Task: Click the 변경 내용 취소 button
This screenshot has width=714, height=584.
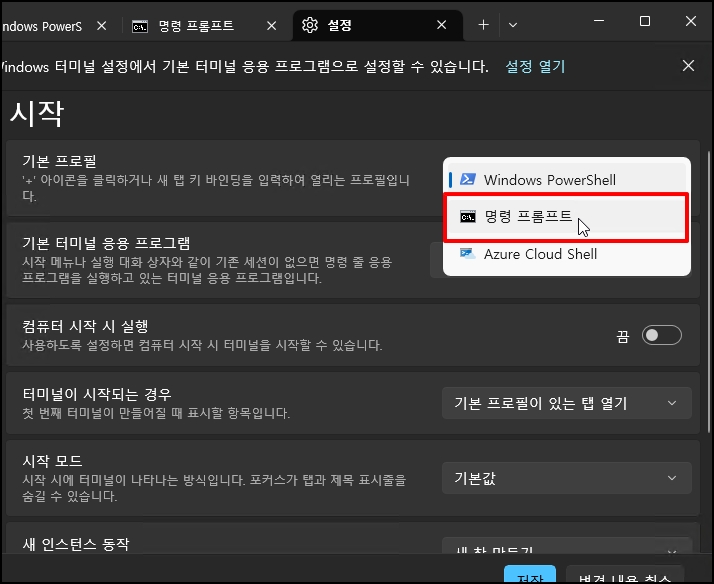Action: (625, 574)
